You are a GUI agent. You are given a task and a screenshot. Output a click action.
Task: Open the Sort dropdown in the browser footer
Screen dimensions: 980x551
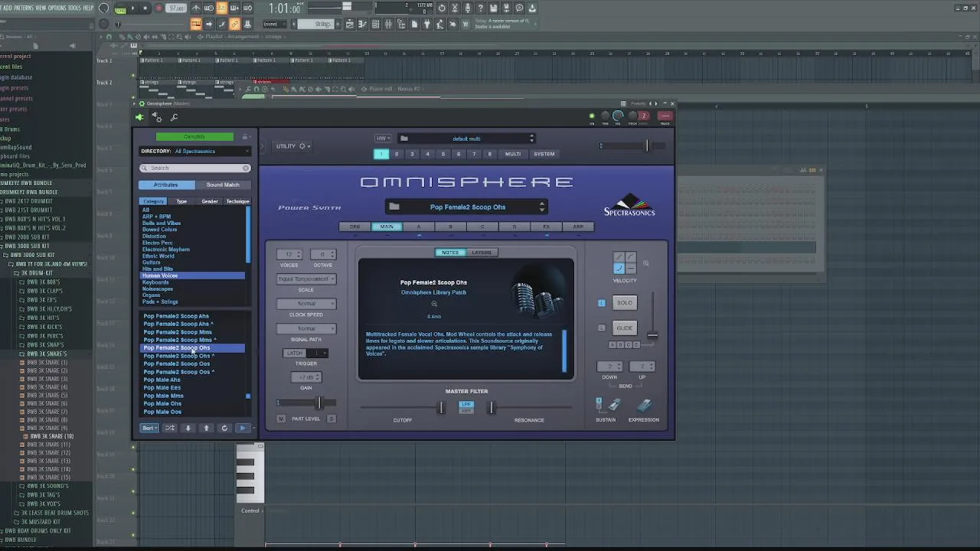(149, 428)
